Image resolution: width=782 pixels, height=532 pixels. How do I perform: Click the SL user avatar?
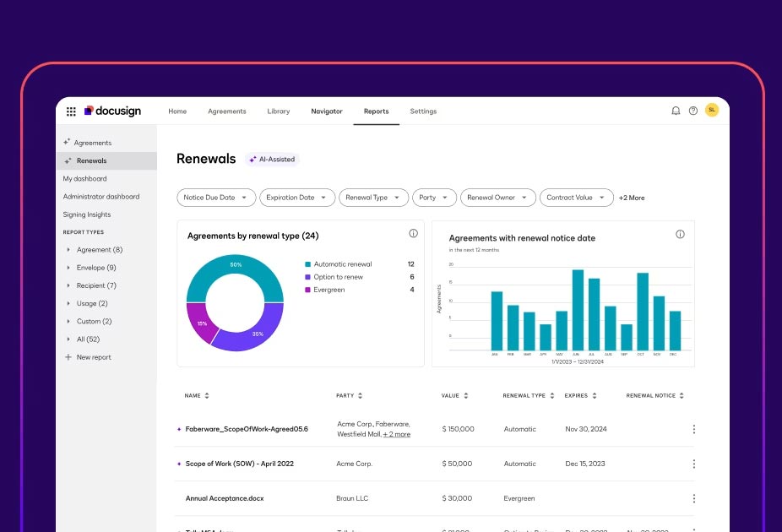pos(712,110)
